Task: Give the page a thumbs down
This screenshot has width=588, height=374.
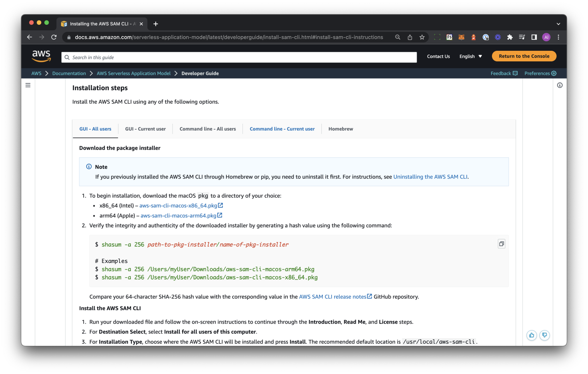Action: tap(545, 335)
